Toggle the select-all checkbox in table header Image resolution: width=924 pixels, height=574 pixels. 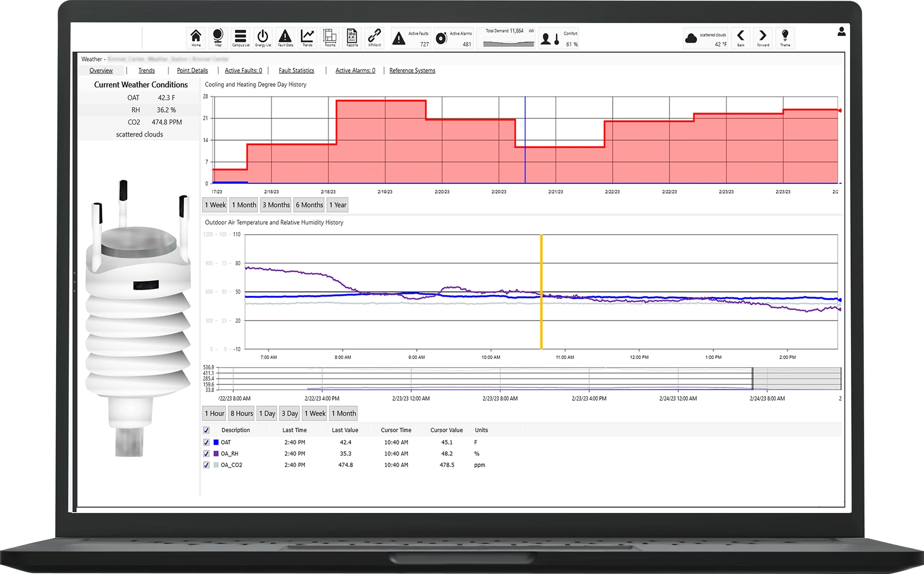206,430
